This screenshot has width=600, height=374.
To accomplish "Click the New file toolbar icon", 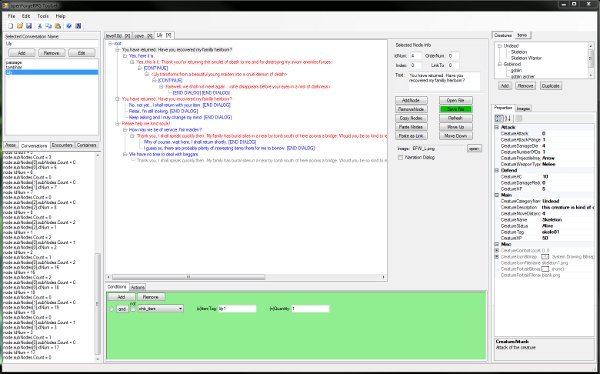I will tap(10, 26).
